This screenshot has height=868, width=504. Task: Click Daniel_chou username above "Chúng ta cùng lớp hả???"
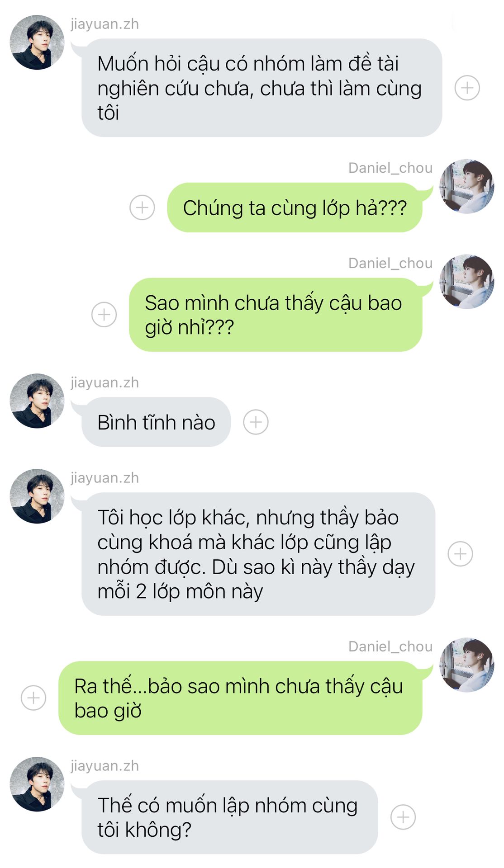390,168
